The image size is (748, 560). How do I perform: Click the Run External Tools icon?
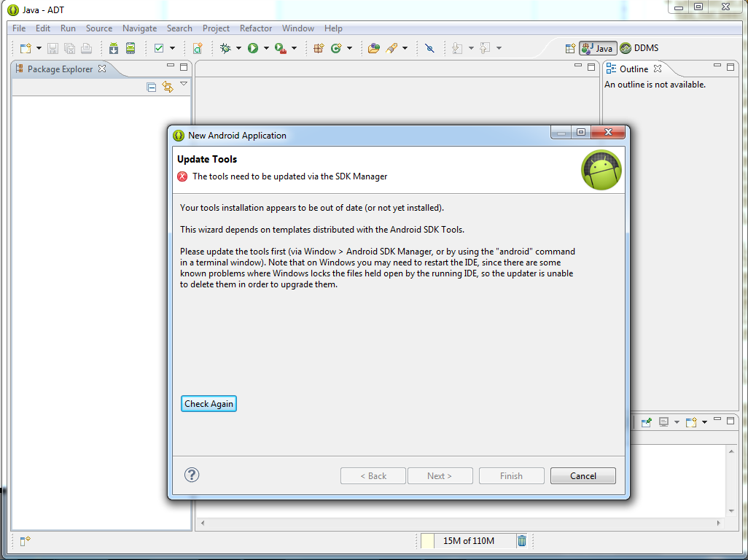click(281, 48)
